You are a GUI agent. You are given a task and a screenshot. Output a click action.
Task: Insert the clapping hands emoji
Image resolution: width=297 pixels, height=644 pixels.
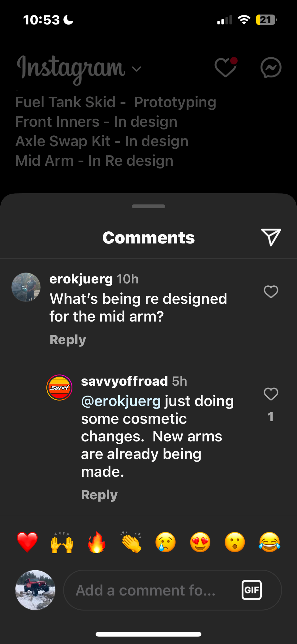(x=131, y=542)
